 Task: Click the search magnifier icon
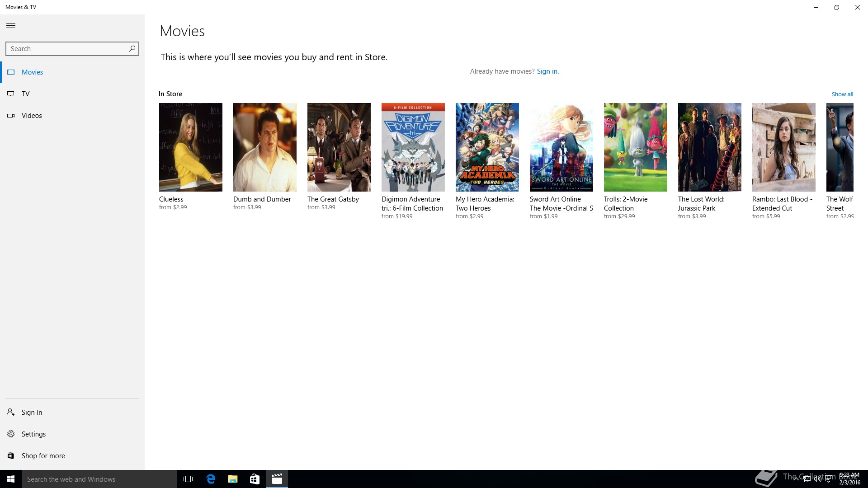(132, 48)
